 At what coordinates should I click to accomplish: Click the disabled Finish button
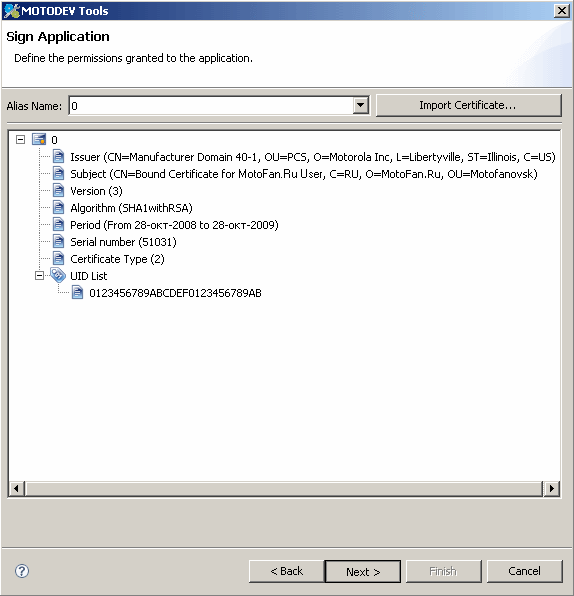coord(444,571)
